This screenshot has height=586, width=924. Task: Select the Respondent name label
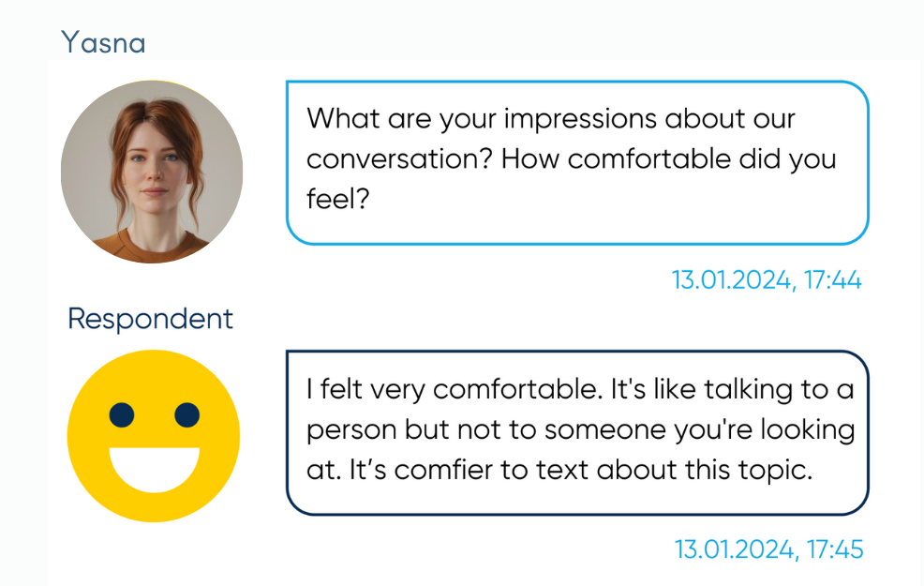[x=150, y=319]
